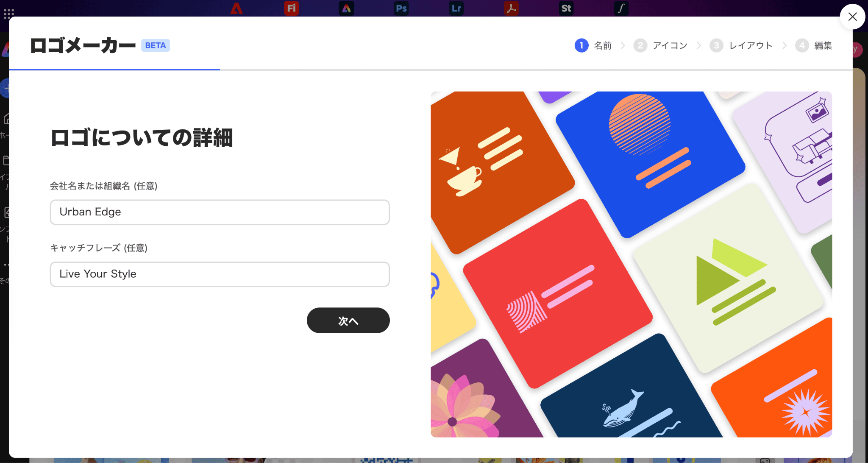Screen dimensions: 868x463
Task: Open the Lightroom (Lr) app icon
Action: [456, 8]
